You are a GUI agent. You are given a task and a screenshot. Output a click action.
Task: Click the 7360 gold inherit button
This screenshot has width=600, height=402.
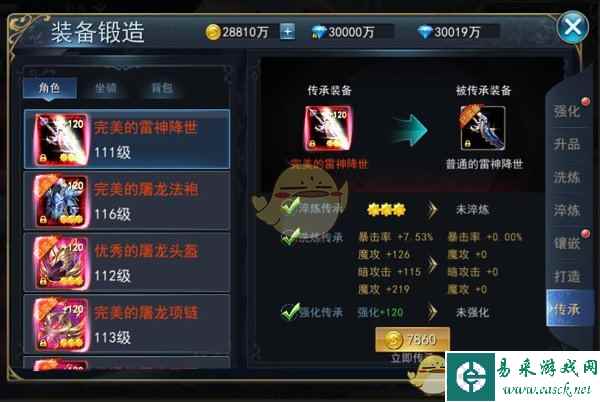point(412,339)
